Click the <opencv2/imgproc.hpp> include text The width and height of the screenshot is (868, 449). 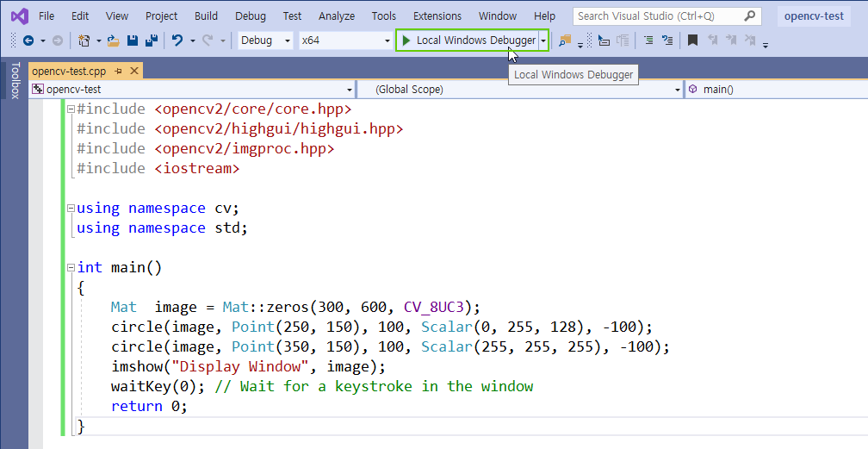(245, 148)
